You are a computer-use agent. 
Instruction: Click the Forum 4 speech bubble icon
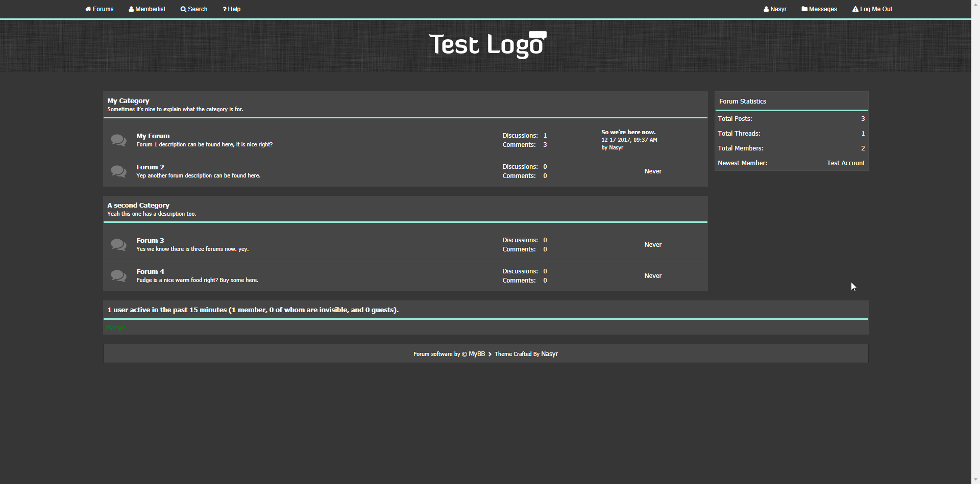(x=118, y=276)
